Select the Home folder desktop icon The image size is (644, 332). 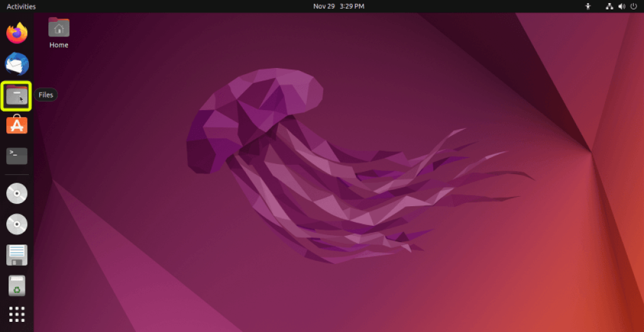coord(58,28)
